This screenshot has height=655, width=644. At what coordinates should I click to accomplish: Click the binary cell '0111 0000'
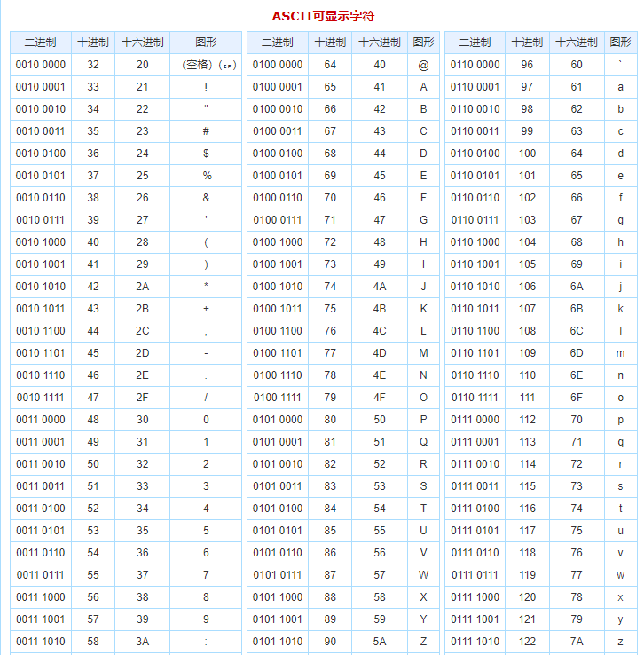pyautogui.click(x=475, y=420)
